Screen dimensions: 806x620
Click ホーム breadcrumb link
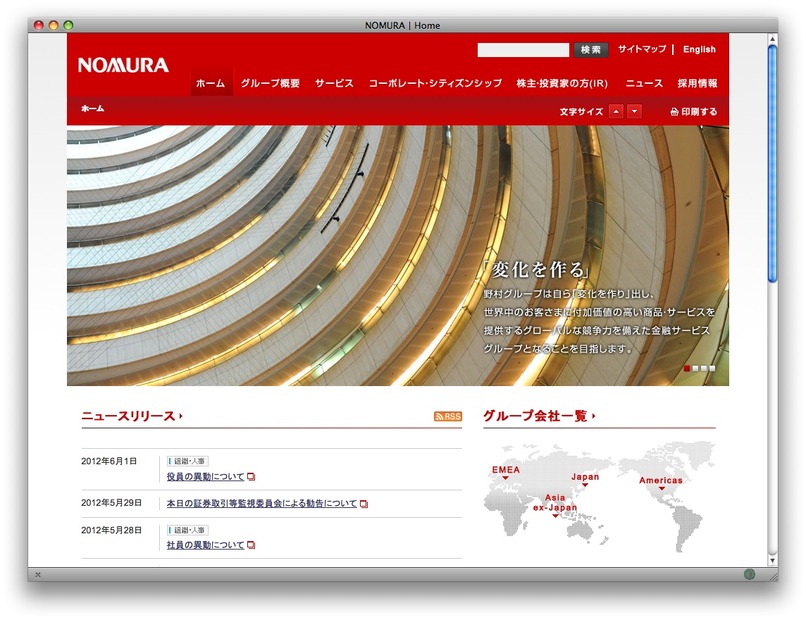coord(93,108)
